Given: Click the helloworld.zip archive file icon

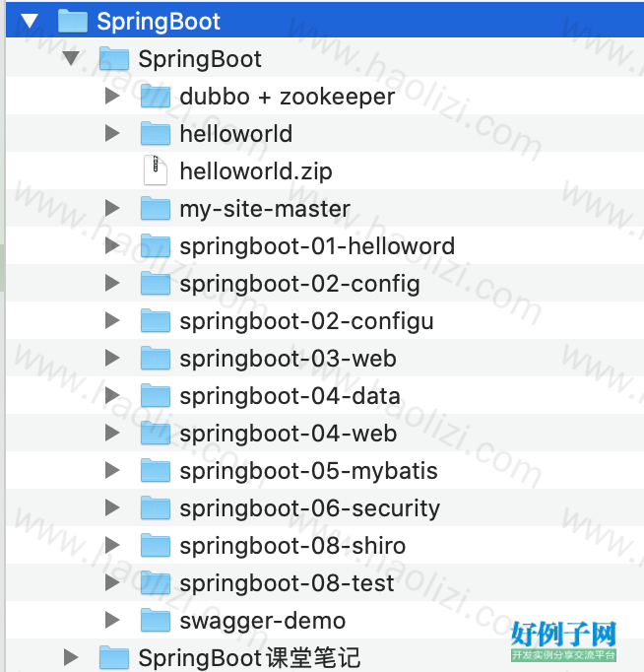Looking at the screenshot, I should coord(156,170).
